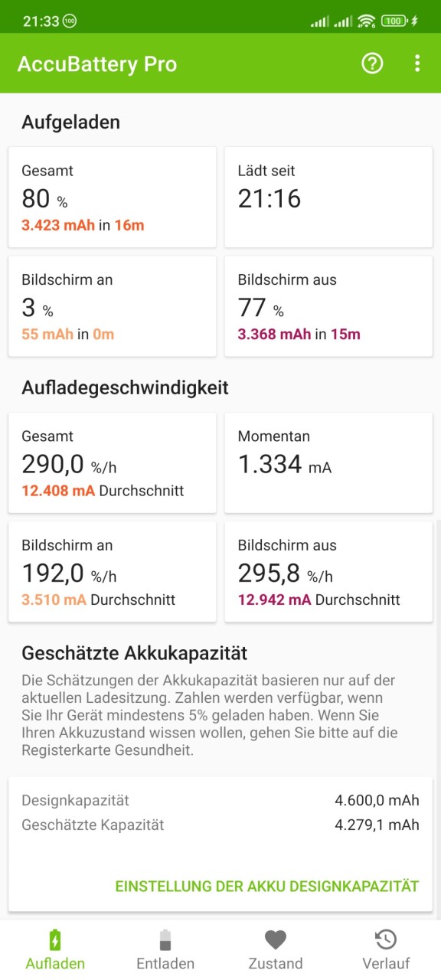Tap the Entladen battery icon
Viewport: 441px width, 980px height.
pyautogui.click(x=165, y=939)
